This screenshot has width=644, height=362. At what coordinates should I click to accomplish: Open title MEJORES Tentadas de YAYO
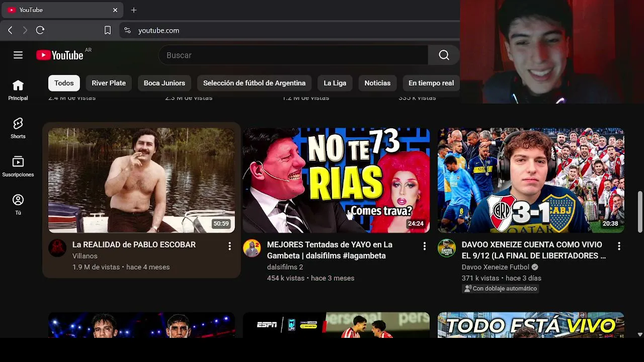click(x=330, y=250)
